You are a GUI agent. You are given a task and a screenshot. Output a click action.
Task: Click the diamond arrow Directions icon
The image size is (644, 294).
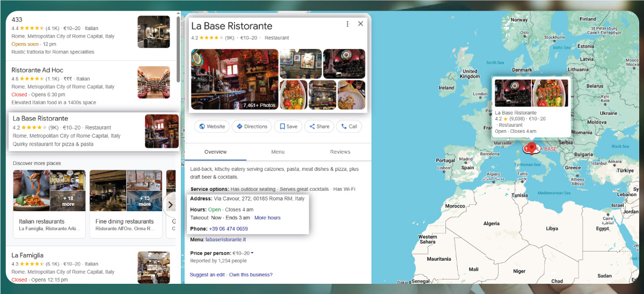click(240, 127)
